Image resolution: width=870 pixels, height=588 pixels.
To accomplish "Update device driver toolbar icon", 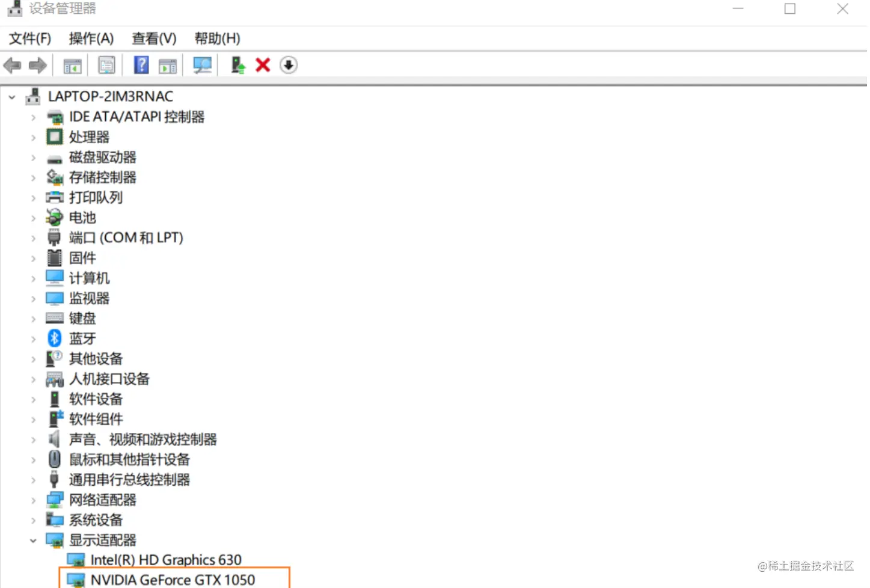I will click(238, 65).
